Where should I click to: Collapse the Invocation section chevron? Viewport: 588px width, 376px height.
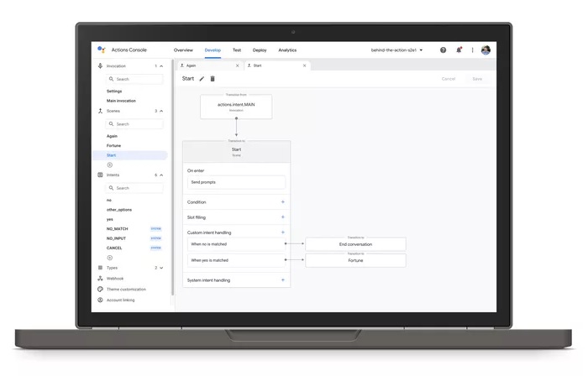[x=161, y=66]
